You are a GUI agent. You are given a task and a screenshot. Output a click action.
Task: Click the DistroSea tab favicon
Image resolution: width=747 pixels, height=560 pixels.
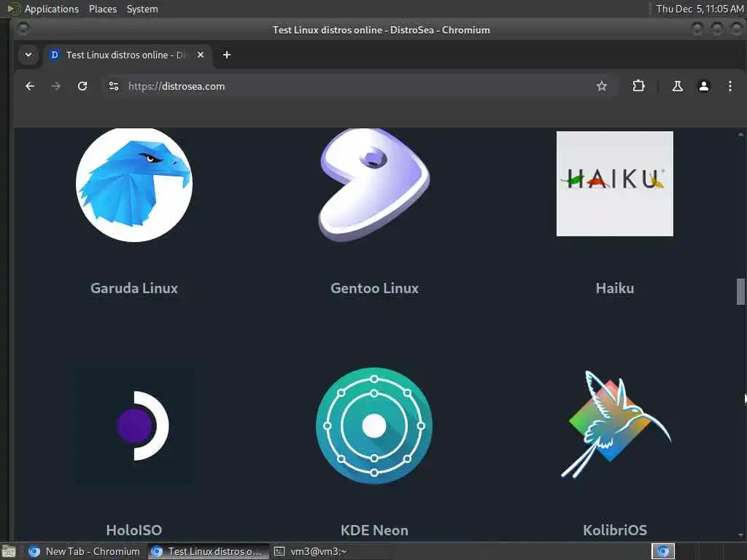(x=55, y=55)
